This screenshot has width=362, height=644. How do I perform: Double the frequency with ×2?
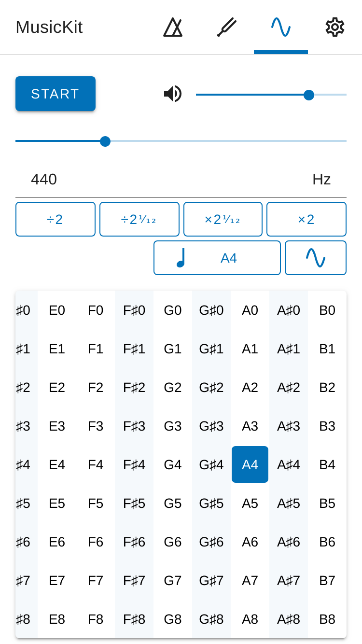pyautogui.click(x=306, y=219)
